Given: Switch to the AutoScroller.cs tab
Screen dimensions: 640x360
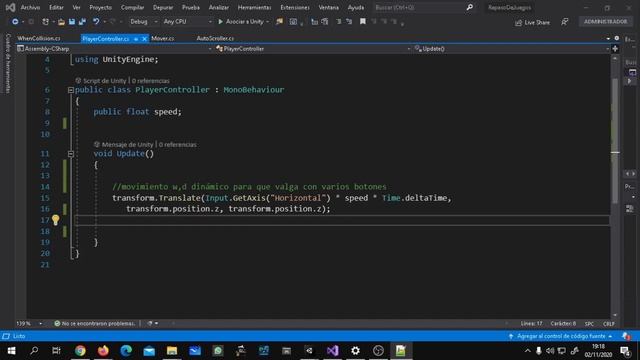Looking at the screenshot, I should tap(215, 38).
